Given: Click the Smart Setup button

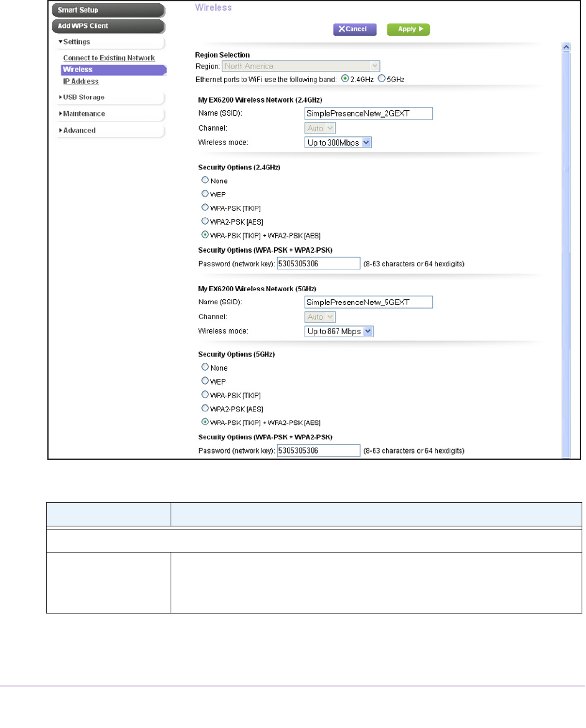Looking at the screenshot, I should point(108,10).
